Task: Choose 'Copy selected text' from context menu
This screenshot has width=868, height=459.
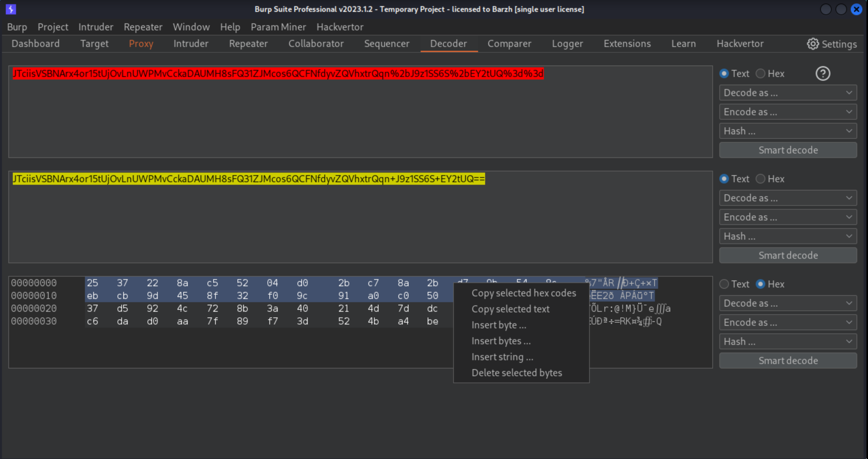Action: click(x=521, y=309)
